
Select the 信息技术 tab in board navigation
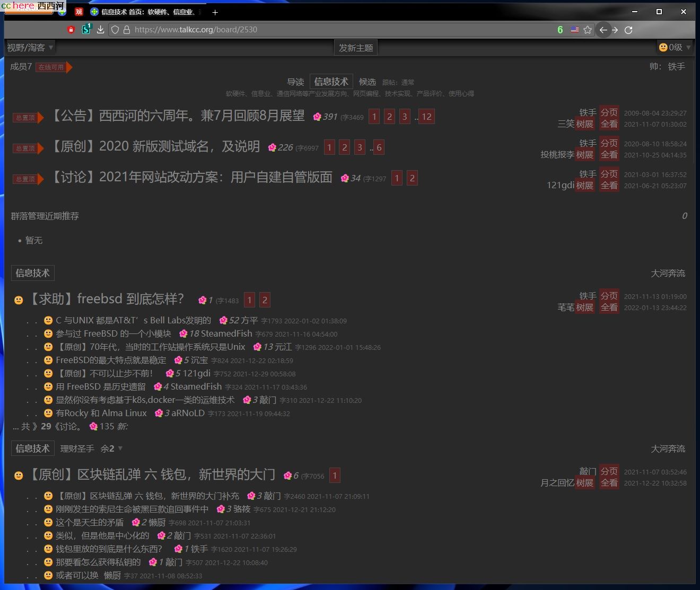(331, 81)
